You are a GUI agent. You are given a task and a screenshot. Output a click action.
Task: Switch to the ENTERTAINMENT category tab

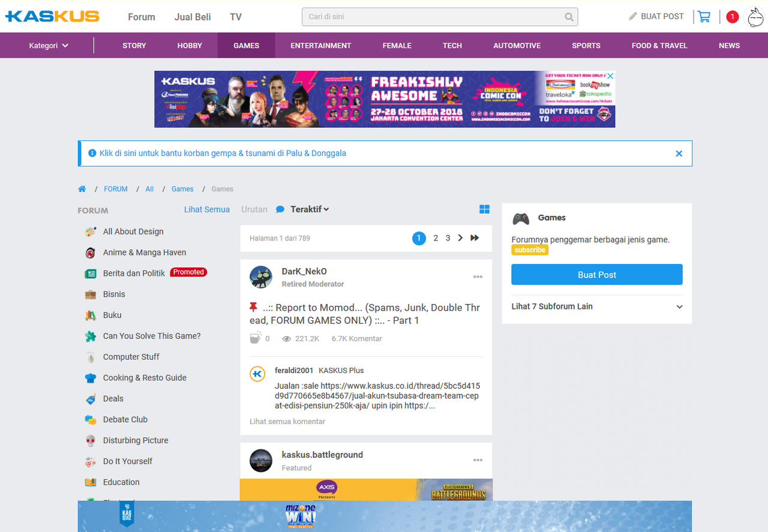[x=321, y=45]
